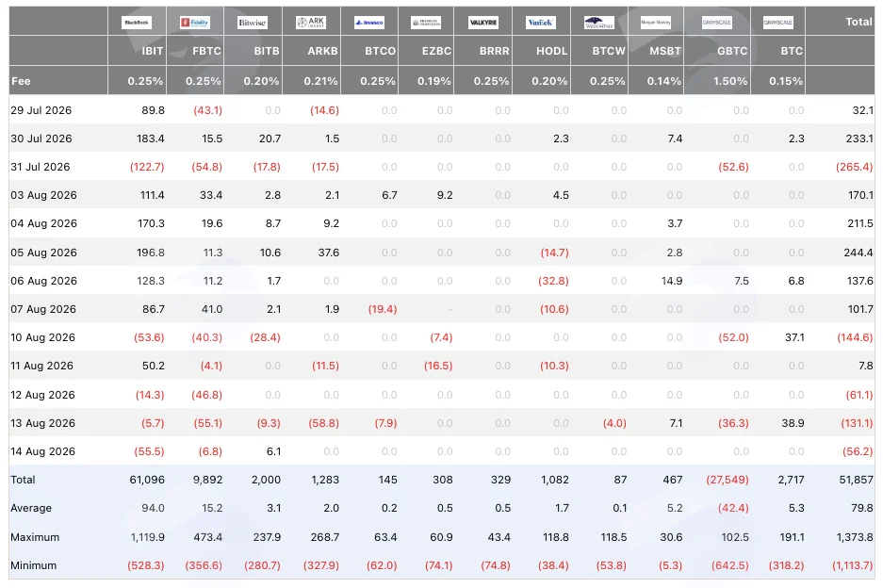Select the 13 Aug 2026 date row
This screenshot has height=588, width=883.
coord(441,423)
